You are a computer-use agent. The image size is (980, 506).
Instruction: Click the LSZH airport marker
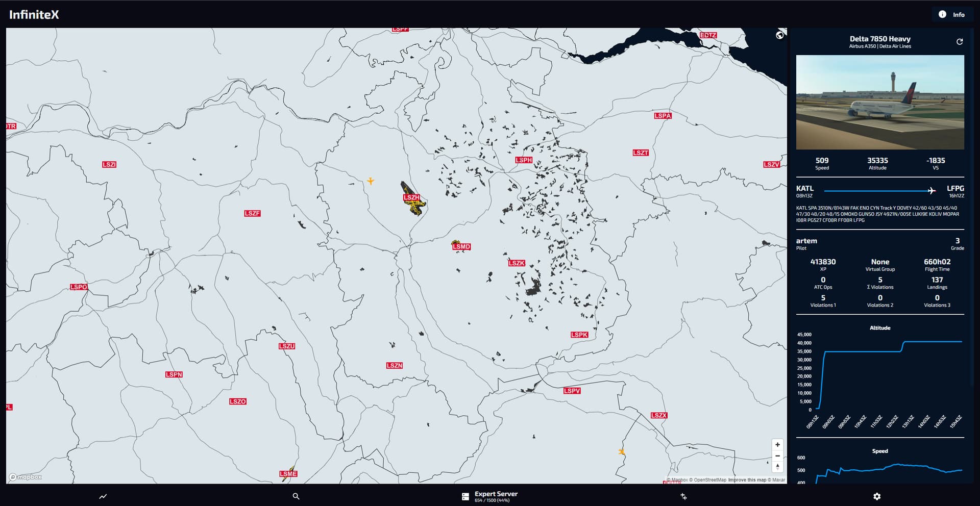coord(411,197)
